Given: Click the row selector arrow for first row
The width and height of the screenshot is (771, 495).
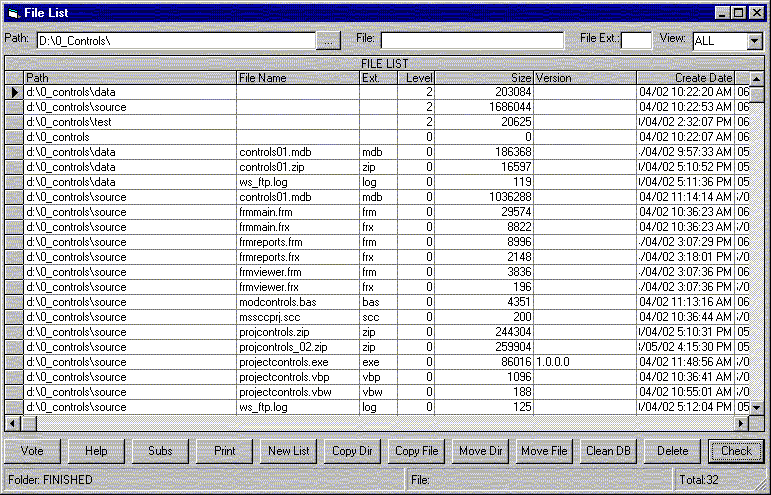Looking at the screenshot, I should pyautogui.click(x=14, y=92).
